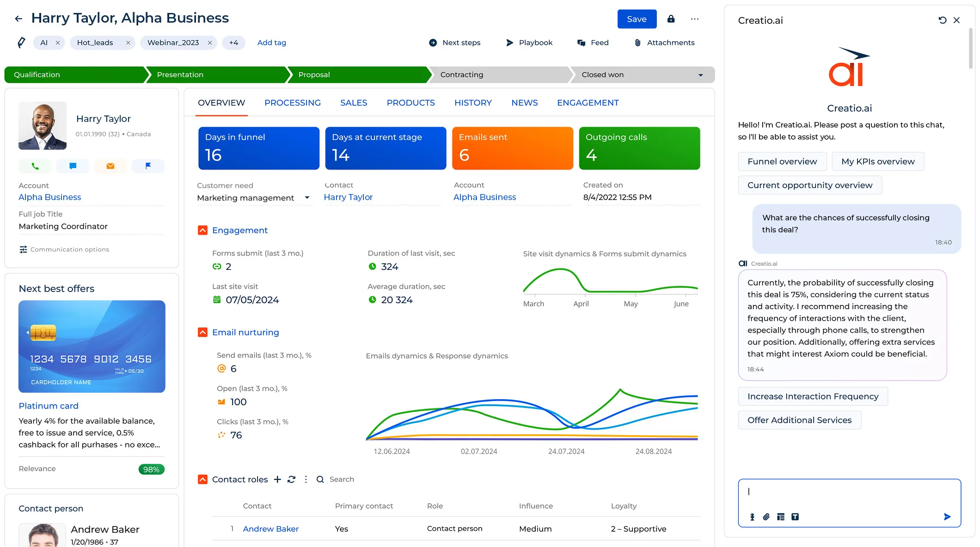The width and height of the screenshot is (980, 547).
Task: Refresh the Contact roles list
Action: click(x=291, y=480)
